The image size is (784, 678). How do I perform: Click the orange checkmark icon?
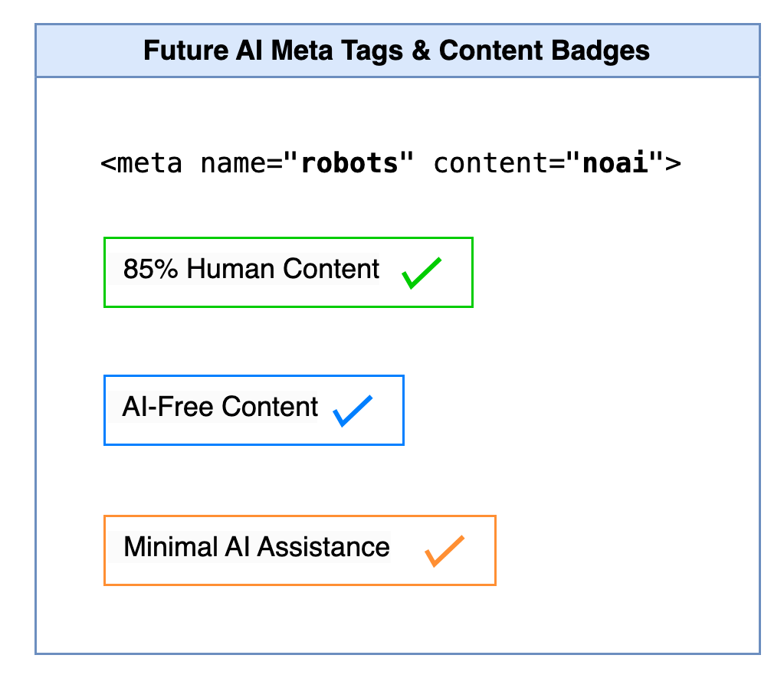(x=444, y=551)
